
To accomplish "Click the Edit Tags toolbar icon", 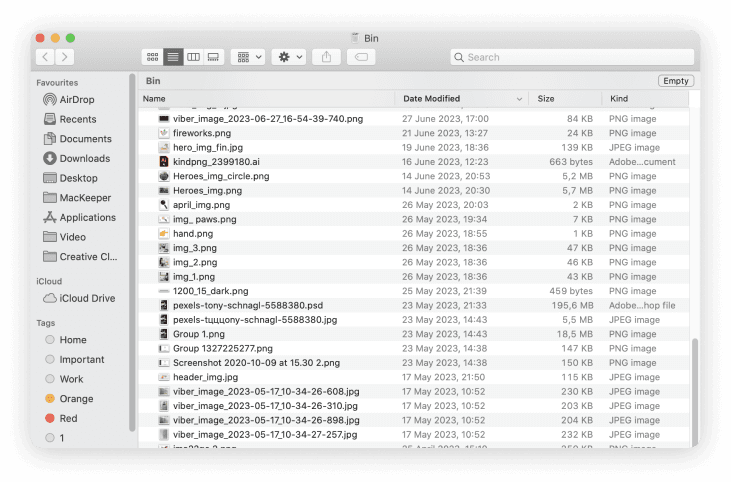I will 361,57.
